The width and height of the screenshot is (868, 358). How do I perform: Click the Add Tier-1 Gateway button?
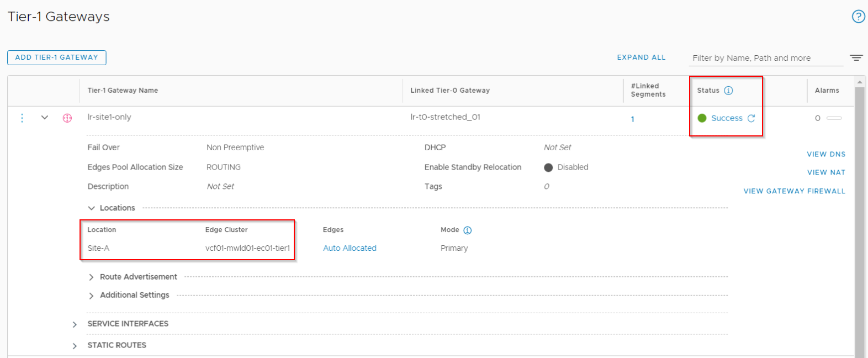tap(56, 57)
